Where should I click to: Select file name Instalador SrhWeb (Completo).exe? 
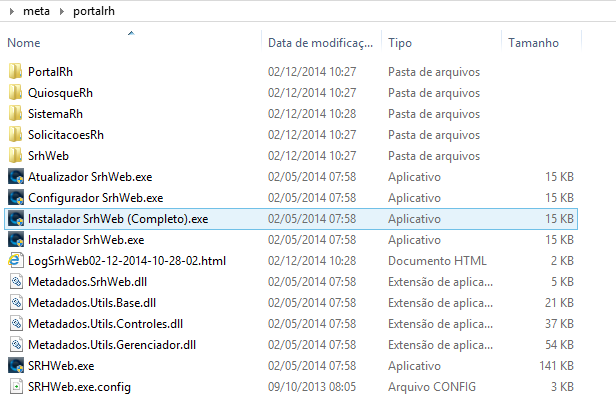click(118, 219)
